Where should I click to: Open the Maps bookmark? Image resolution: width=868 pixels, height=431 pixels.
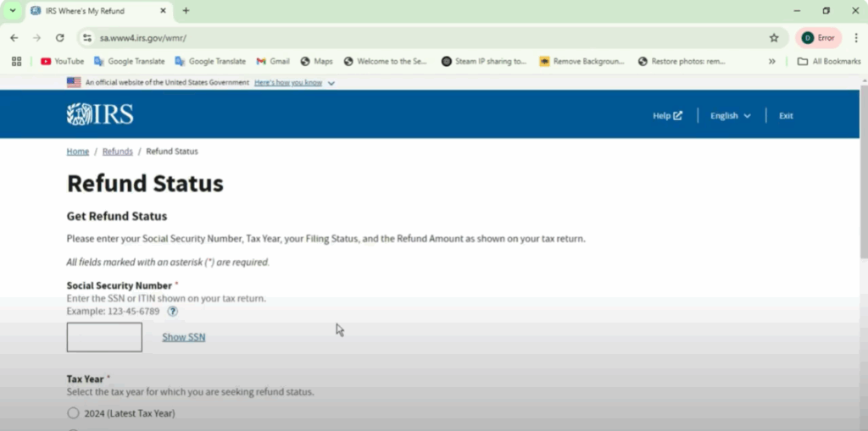(317, 62)
